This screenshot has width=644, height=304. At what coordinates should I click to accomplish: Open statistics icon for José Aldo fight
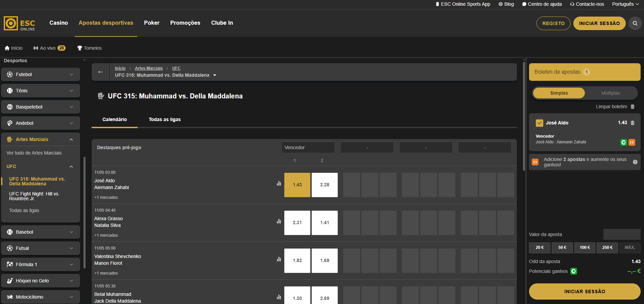point(279,183)
